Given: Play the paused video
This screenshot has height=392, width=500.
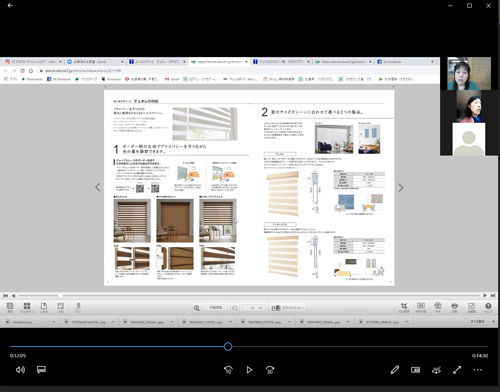Looking at the screenshot, I should [249, 370].
